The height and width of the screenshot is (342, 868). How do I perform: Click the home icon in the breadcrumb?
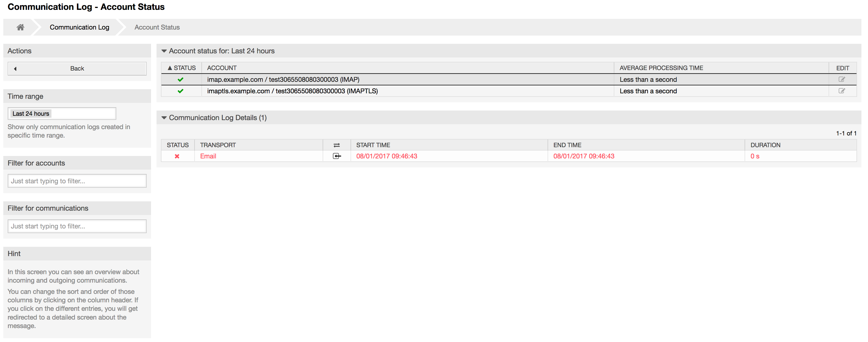pos(20,27)
